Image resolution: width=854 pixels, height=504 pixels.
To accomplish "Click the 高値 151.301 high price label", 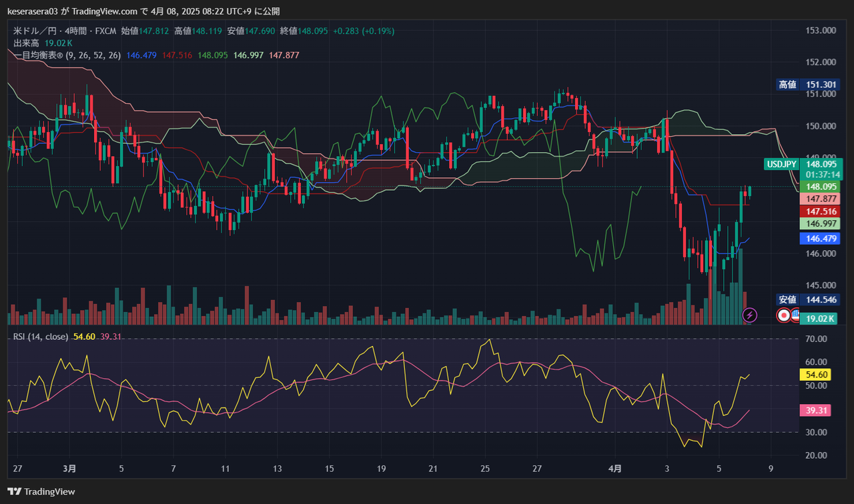I will pos(807,85).
